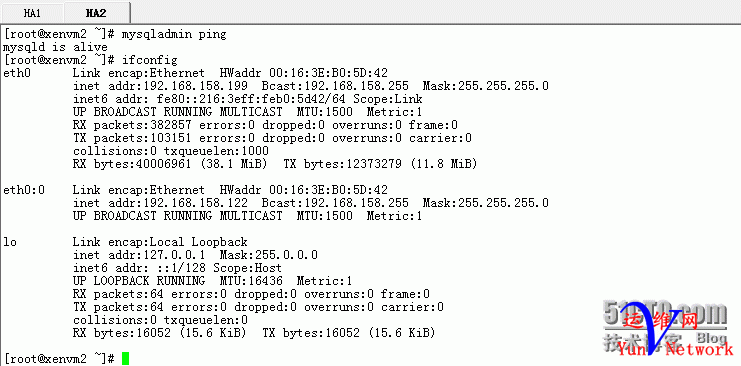The height and width of the screenshot is (366, 741).
Task: Select the HA2 session tab
Action: coord(96,13)
